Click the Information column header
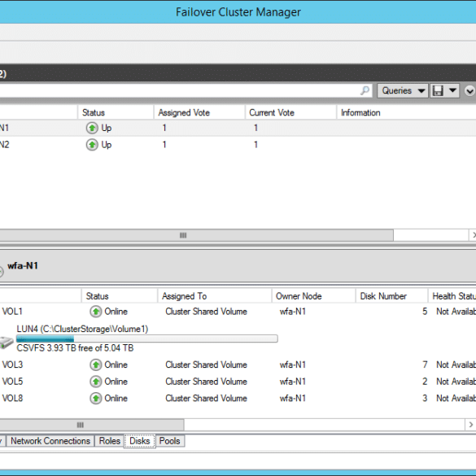Screen dimensions: 476x476 pos(406,112)
